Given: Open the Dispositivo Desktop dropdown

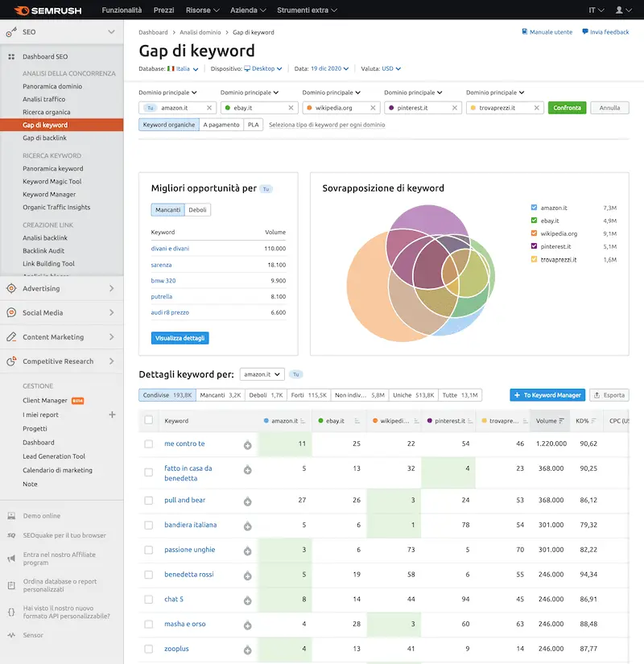Looking at the screenshot, I should tap(263, 68).
